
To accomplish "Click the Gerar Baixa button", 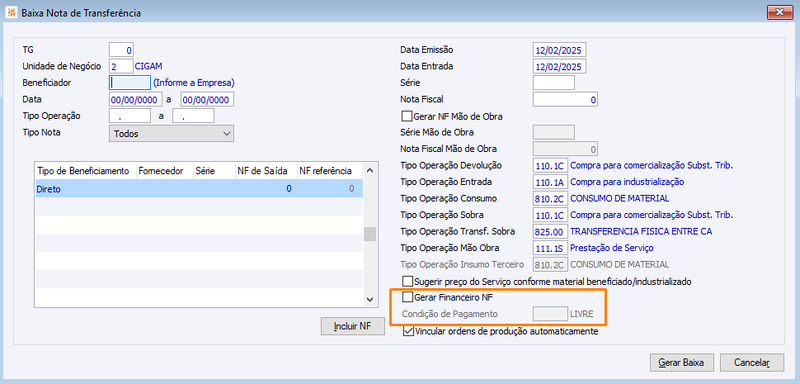I will click(x=682, y=363).
